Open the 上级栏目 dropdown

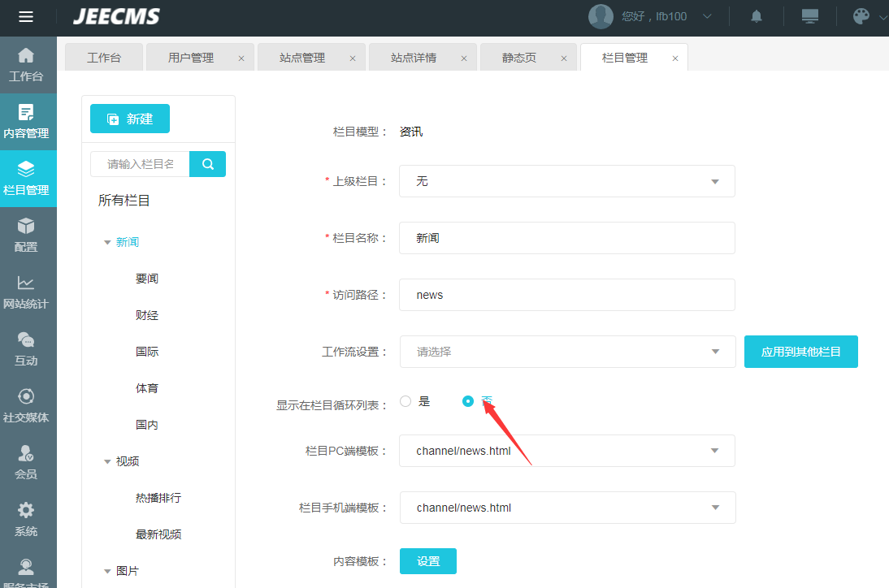click(x=567, y=181)
